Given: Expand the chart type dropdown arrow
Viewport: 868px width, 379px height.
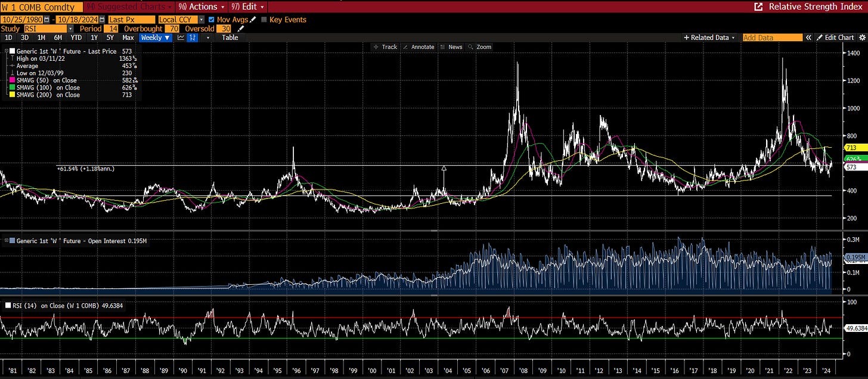Looking at the screenshot, I should [x=207, y=38].
